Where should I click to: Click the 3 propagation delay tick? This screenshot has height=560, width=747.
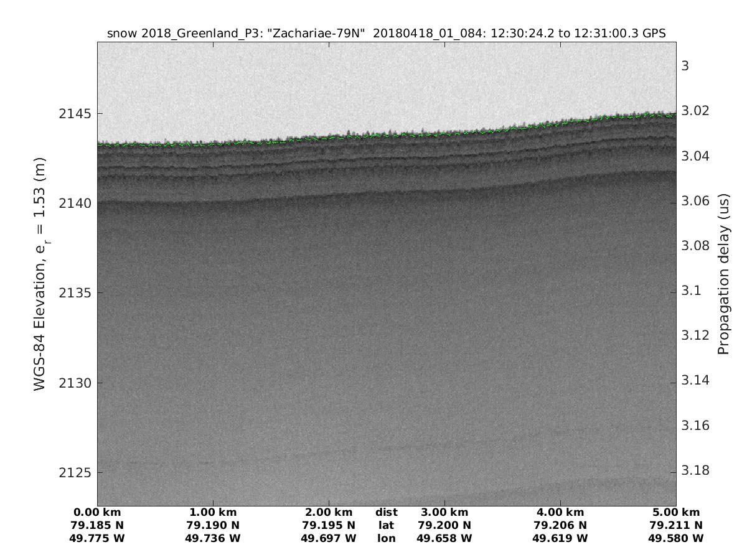tap(685, 66)
